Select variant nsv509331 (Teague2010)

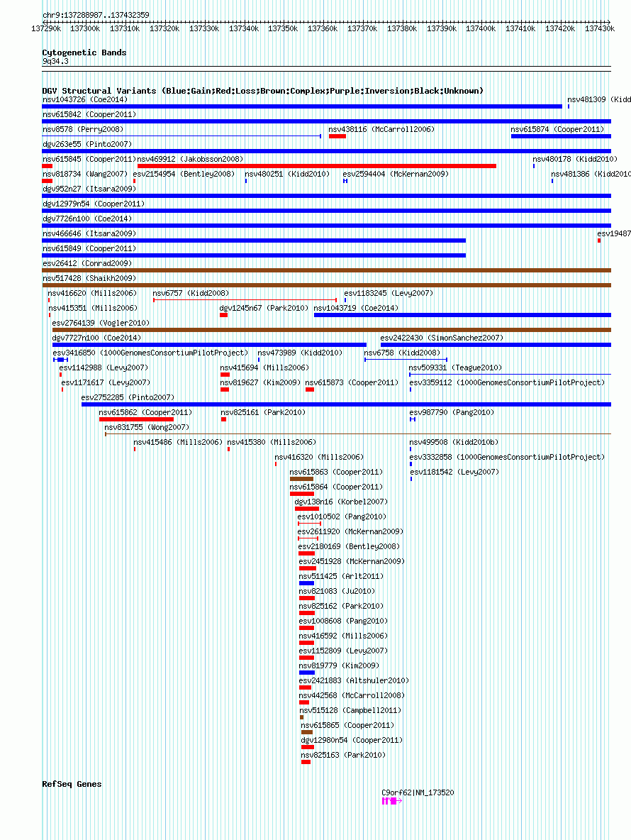click(x=455, y=368)
